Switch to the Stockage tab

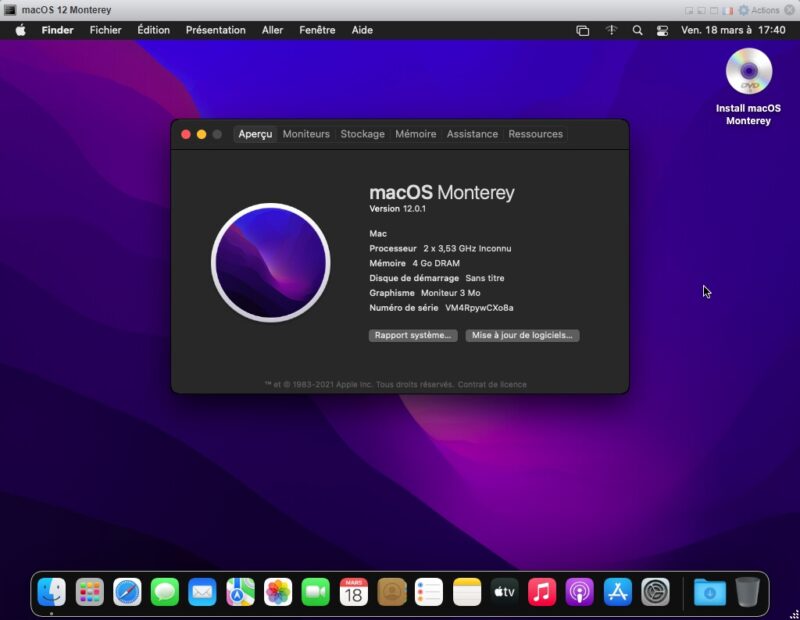click(x=362, y=134)
